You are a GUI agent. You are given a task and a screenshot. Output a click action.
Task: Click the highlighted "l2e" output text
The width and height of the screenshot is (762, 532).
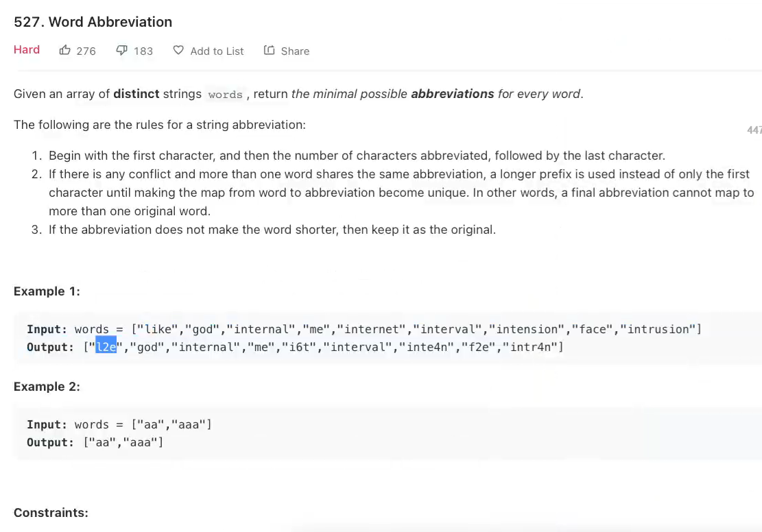(x=106, y=347)
